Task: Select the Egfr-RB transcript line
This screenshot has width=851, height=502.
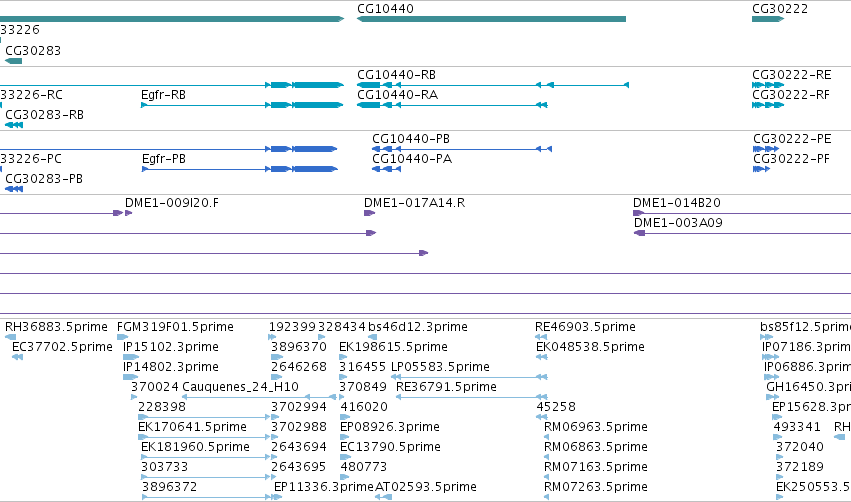Action: [242, 105]
